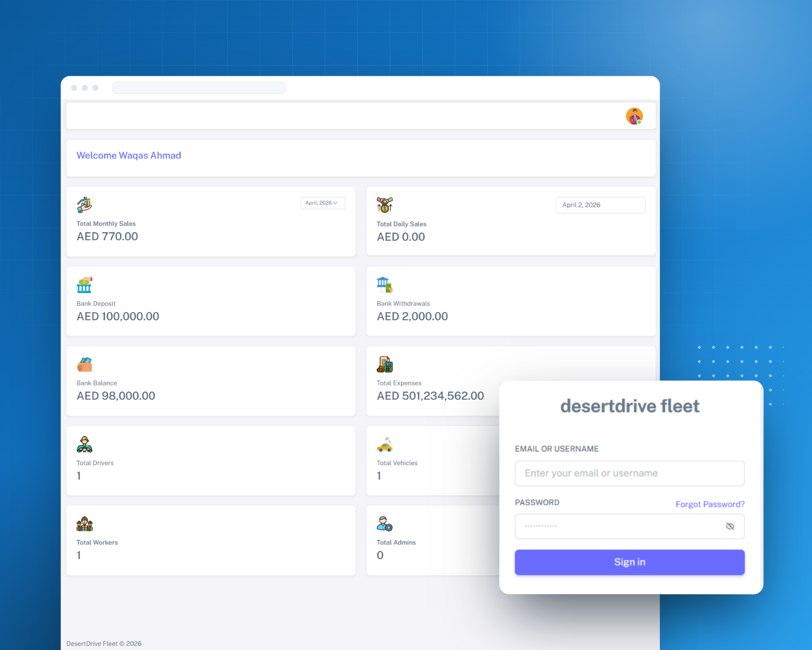Screen dimensions: 812x650
Task: Click the Total Admins label
Action: (396, 542)
